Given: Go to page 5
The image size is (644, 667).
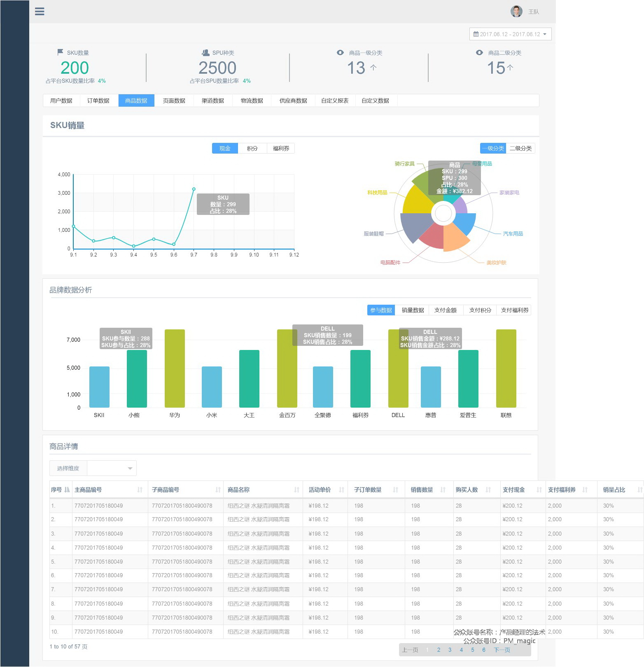Looking at the screenshot, I should [x=472, y=650].
